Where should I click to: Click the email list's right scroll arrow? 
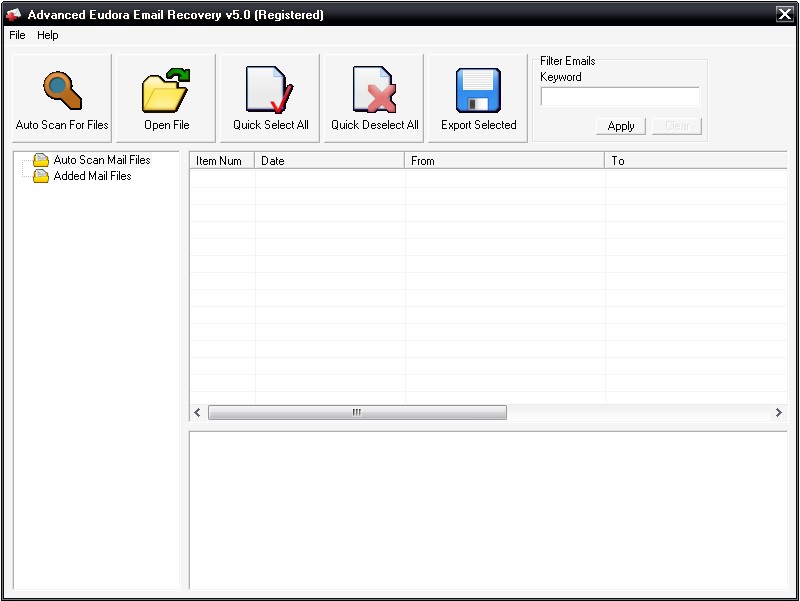tap(779, 412)
